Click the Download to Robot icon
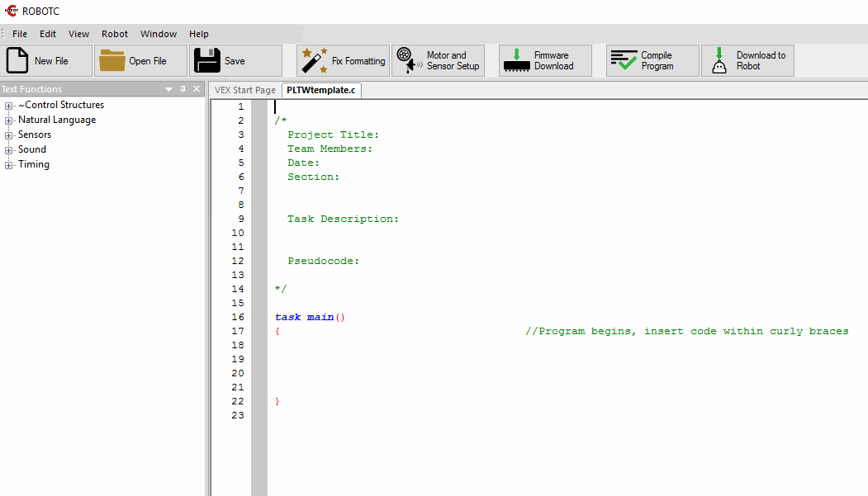This screenshot has height=496, width=868. click(719, 61)
